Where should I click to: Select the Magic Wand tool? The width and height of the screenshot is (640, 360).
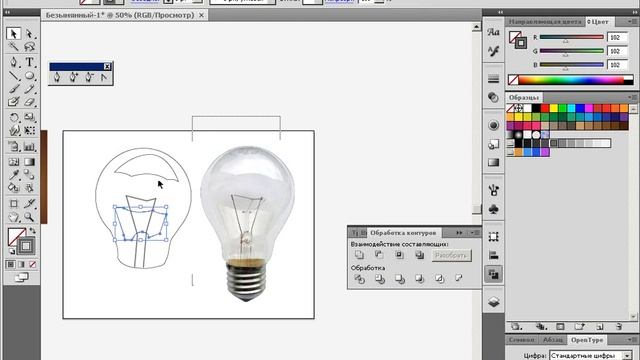(13, 47)
